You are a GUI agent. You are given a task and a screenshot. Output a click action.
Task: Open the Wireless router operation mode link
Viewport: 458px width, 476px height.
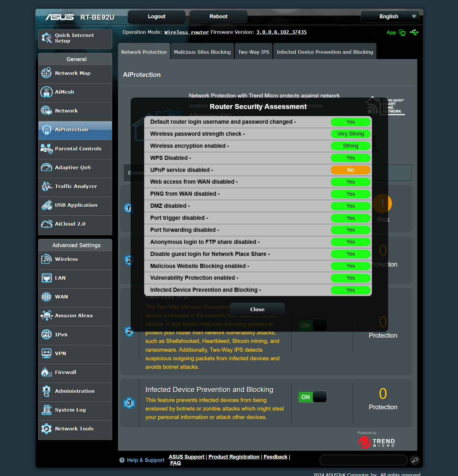click(x=186, y=32)
